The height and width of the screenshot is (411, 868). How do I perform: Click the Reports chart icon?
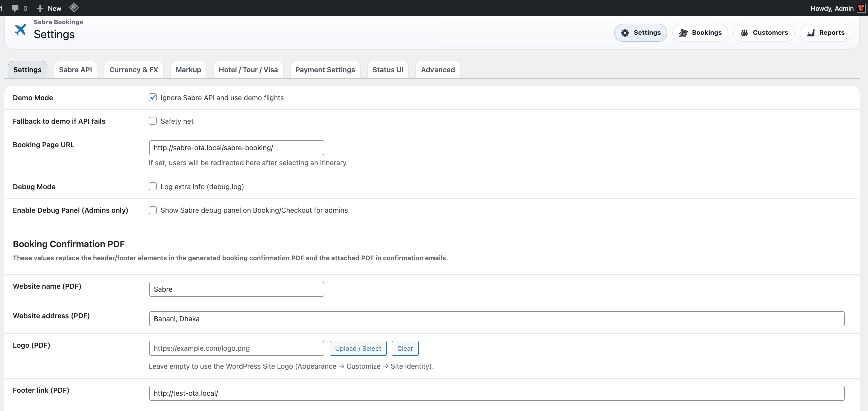(811, 33)
